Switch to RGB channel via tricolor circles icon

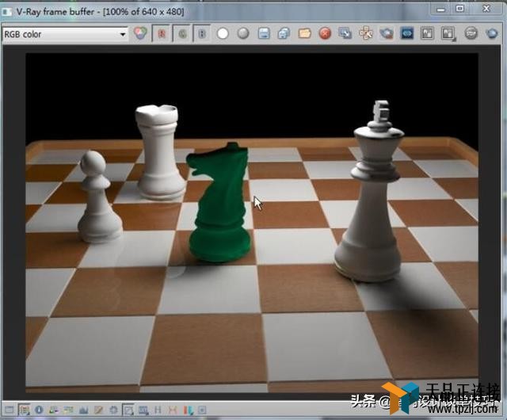pos(140,33)
